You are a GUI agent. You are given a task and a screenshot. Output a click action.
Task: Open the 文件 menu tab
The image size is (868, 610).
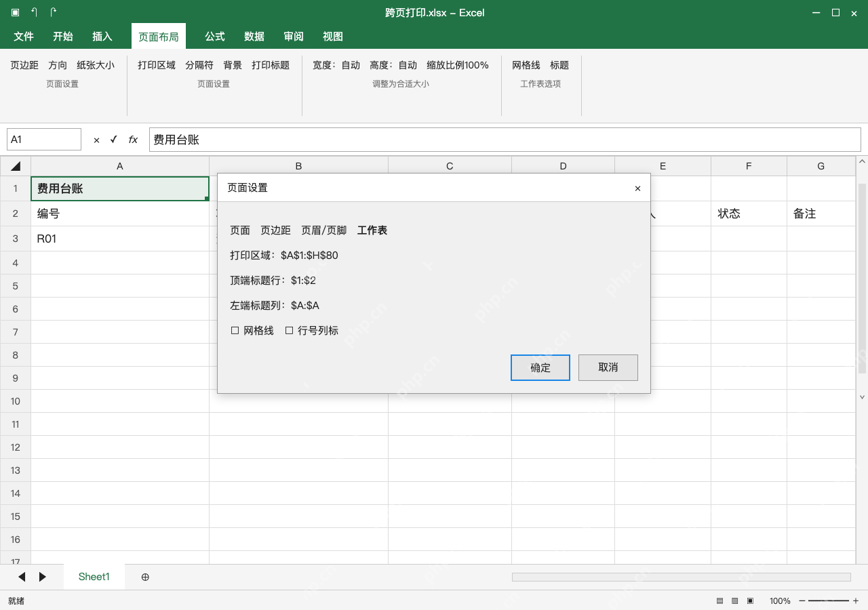click(24, 37)
